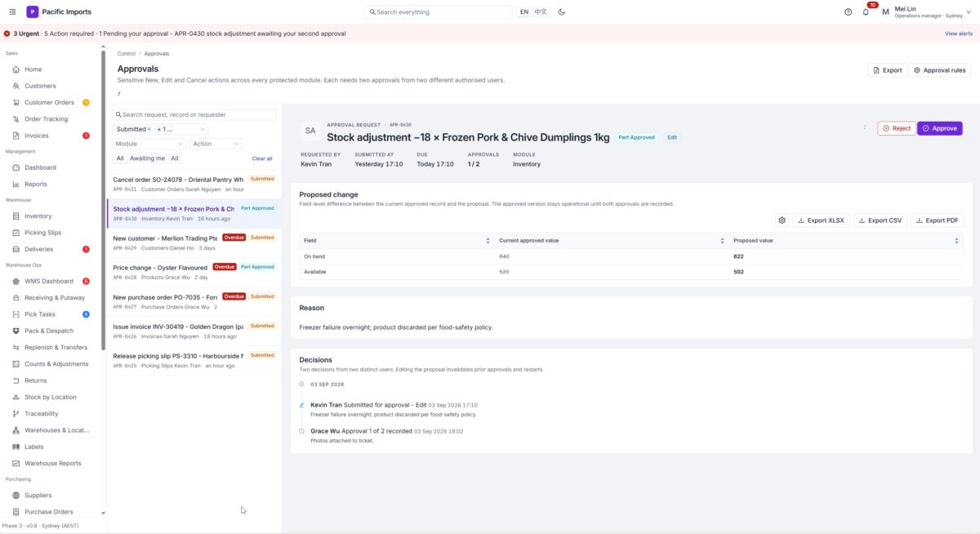
Task: Open Pack & Despatch sidebar item
Action: click(x=51, y=331)
